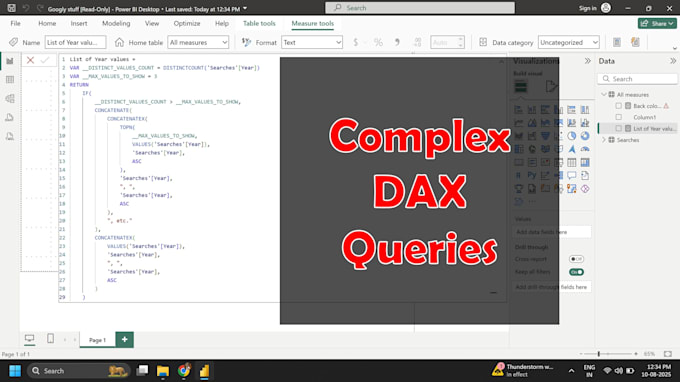Select the Matrix visual
This screenshot has width=680, height=382.
(x=585, y=163)
